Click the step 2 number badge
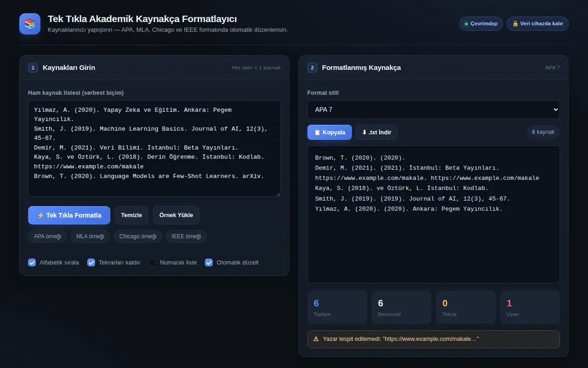This screenshot has height=368, width=588. coord(312,68)
